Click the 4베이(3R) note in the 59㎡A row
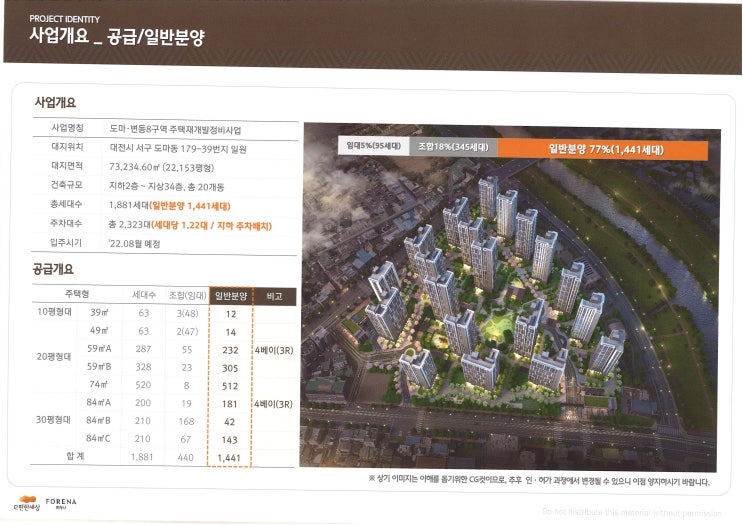The height and width of the screenshot is (525, 743). coord(274,351)
